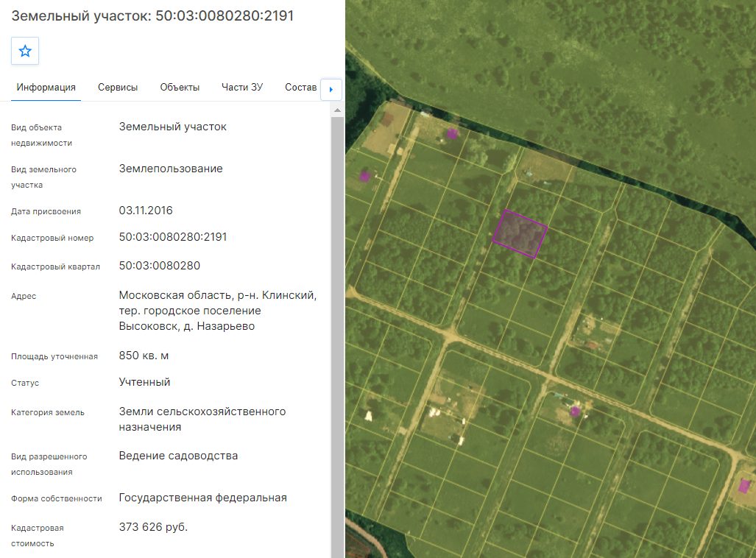Screen dimensions: 756x558
Task: Go to the Состав tab
Action: coord(301,88)
